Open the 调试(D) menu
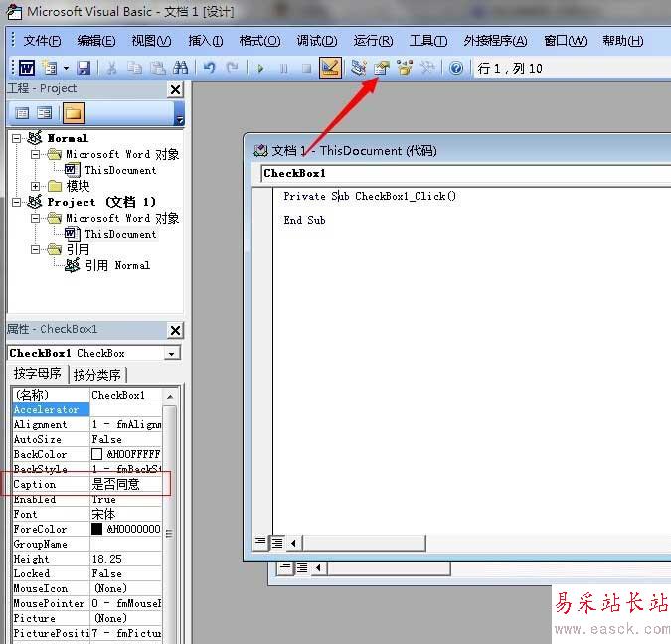 pos(317,41)
